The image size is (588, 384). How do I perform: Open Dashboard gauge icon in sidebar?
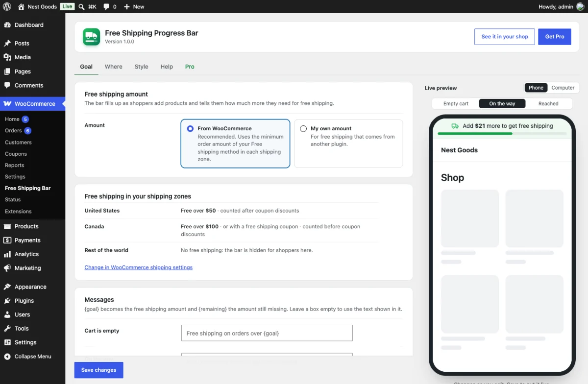pos(7,25)
